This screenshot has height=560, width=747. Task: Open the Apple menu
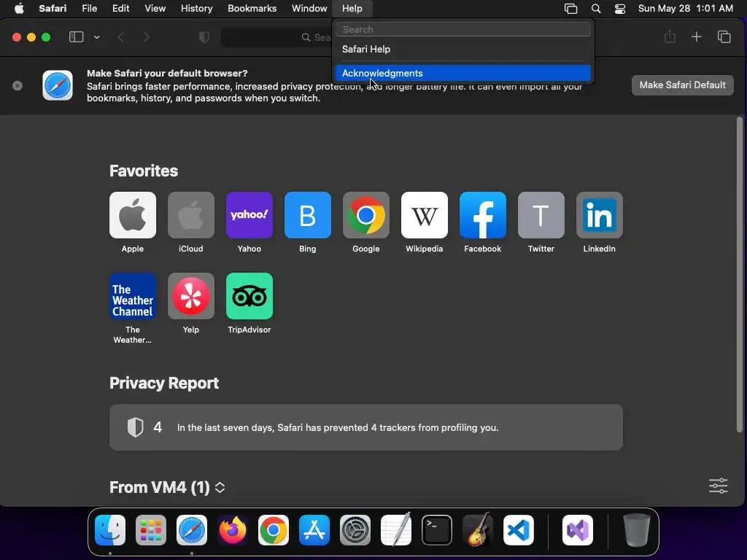[18, 9]
